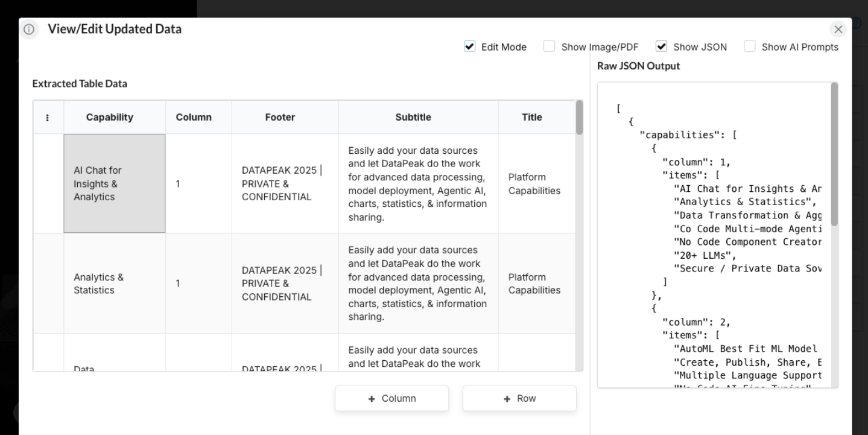Click the "capabilities": [ line in the JSON
The image size is (868, 435).
(x=688, y=135)
